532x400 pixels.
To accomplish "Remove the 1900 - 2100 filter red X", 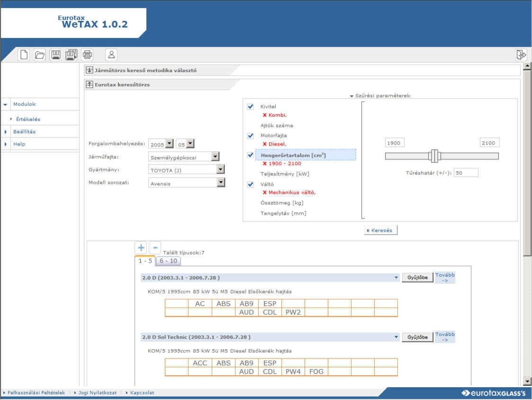I will (x=265, y=164).
